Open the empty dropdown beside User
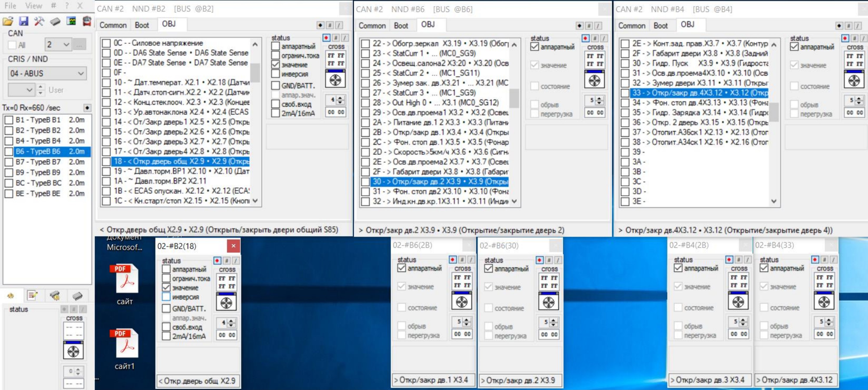This screenshot has width=868, height=390. pyautogui.click(x=21, y=90)
